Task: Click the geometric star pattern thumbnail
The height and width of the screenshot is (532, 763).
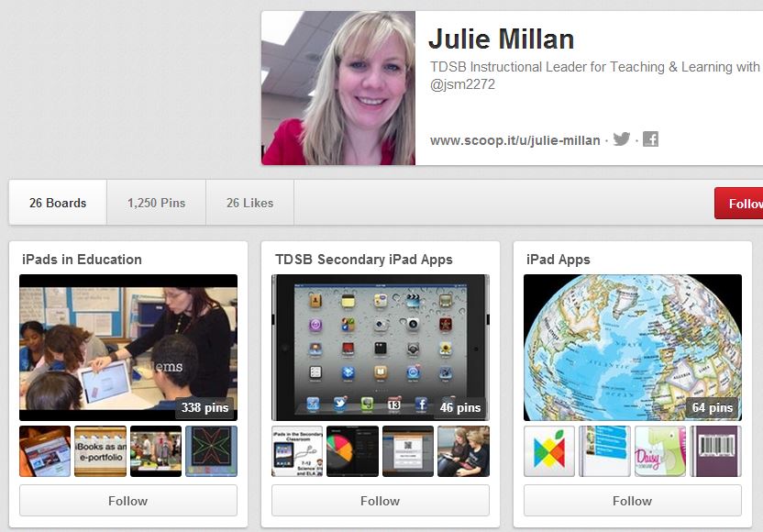Action: point(211,451)
